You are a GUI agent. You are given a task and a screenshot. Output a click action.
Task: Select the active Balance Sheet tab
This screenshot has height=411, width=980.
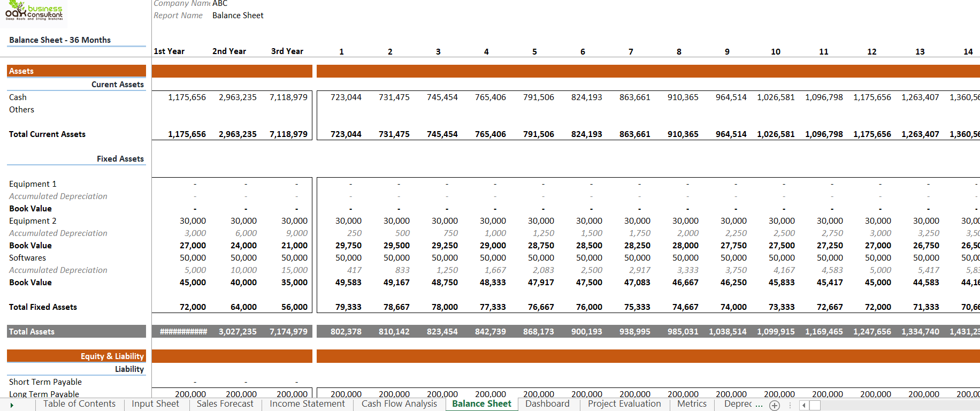481,404
